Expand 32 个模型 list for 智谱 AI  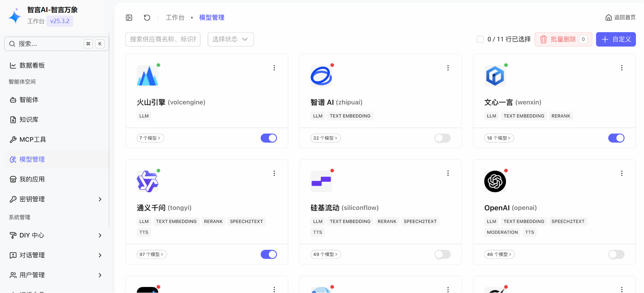point(326,138)
